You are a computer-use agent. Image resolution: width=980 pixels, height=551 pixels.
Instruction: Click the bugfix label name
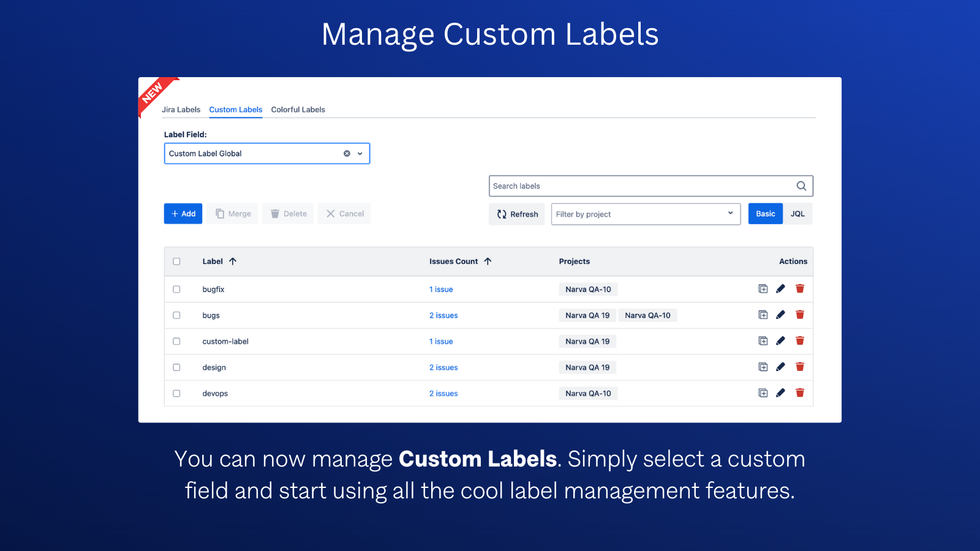coord(213,290)
